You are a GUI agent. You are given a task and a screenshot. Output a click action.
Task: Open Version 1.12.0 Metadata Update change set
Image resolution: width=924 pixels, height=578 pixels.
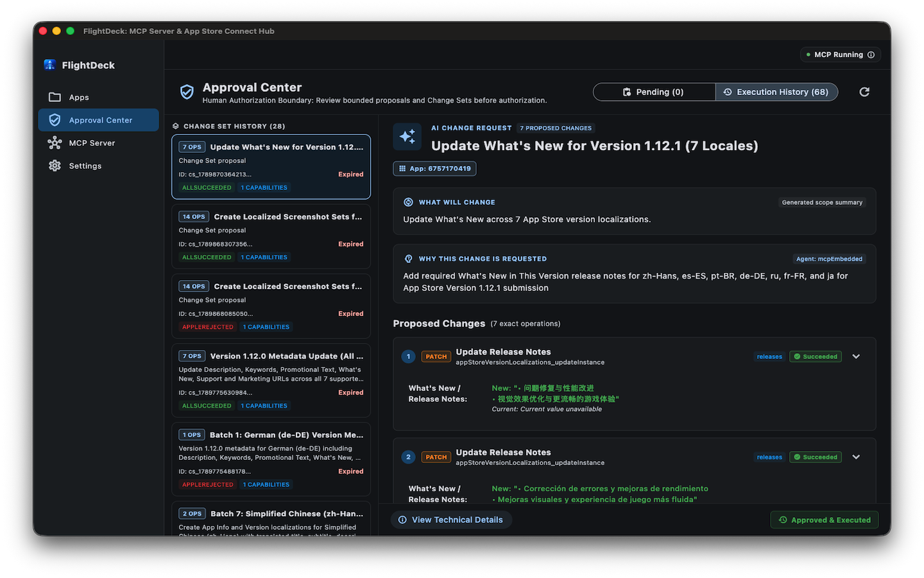[271, 380]
